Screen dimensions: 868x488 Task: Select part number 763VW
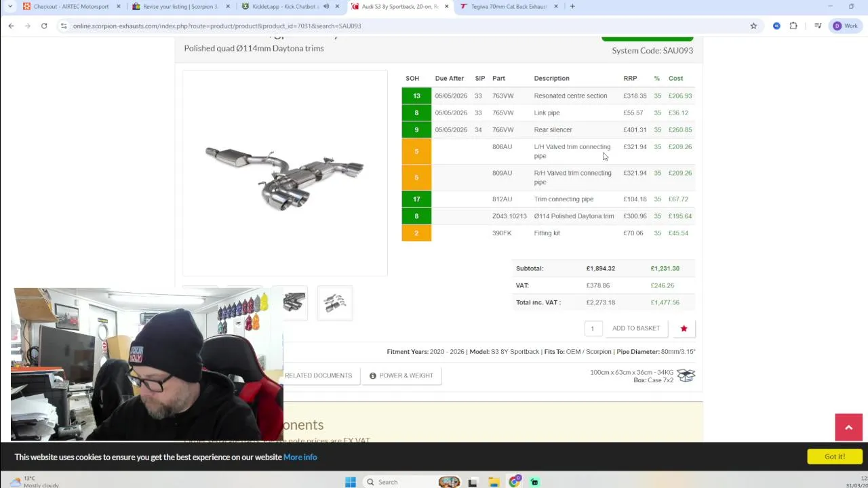pos(503,96)
